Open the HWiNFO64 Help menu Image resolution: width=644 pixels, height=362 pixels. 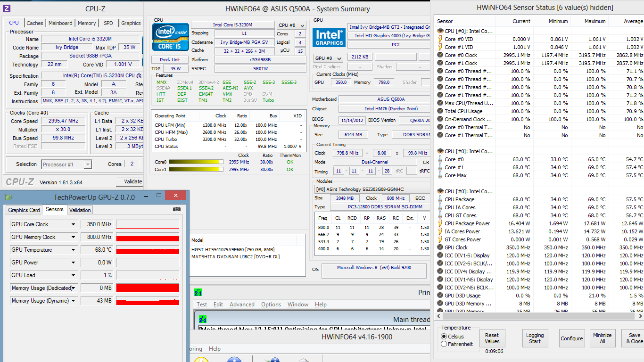click(x=215, y=349)
